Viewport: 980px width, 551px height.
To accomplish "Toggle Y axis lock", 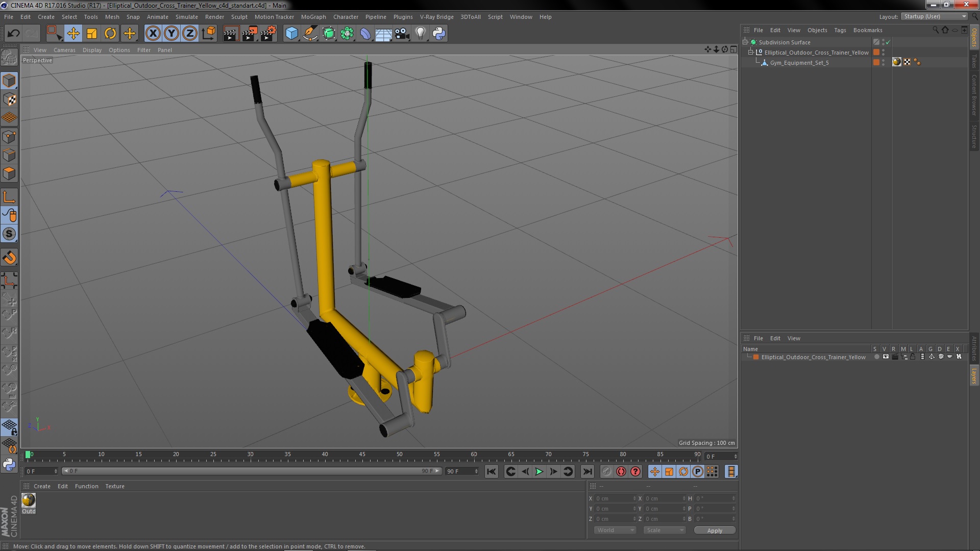I will coord(171,34).
